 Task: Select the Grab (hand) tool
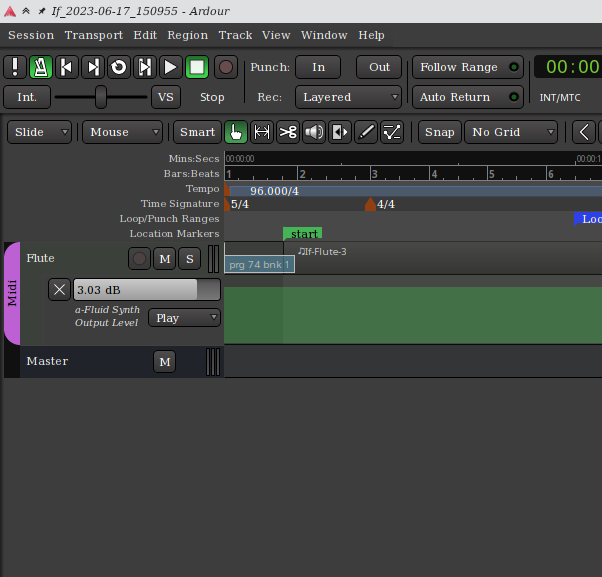click(236, 132)
